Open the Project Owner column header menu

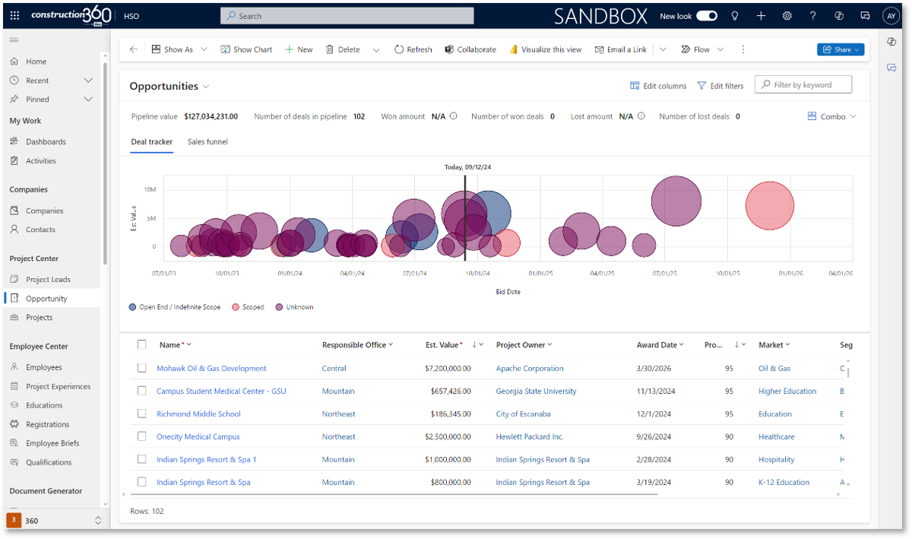click(523, 345)
